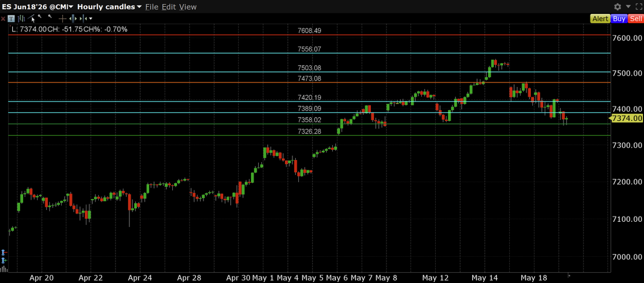
Task: Select the 7358.02 green level label
Action: coord(309,120)
